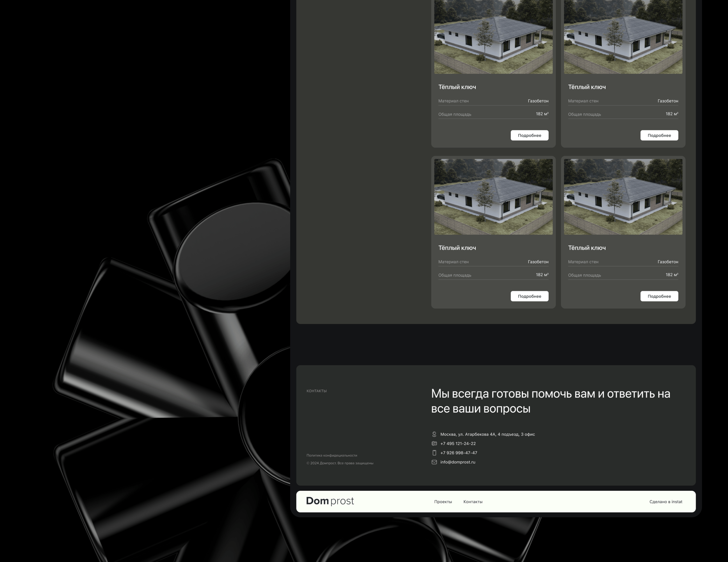This screenshot has width=728, height=562.
Task: Click the mobile phone icon near +7 926
Action: 434,453
